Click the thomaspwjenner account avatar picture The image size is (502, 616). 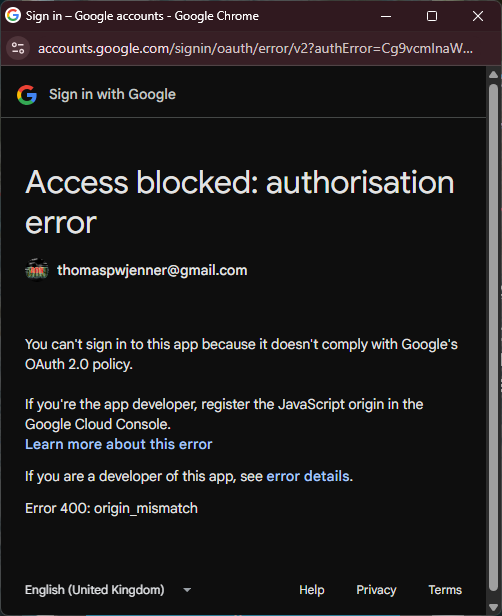[37, 270]
